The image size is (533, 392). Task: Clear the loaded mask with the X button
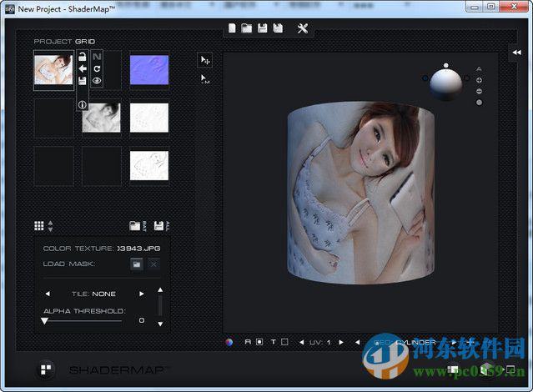pyautogui.click(x=153, y=264)
